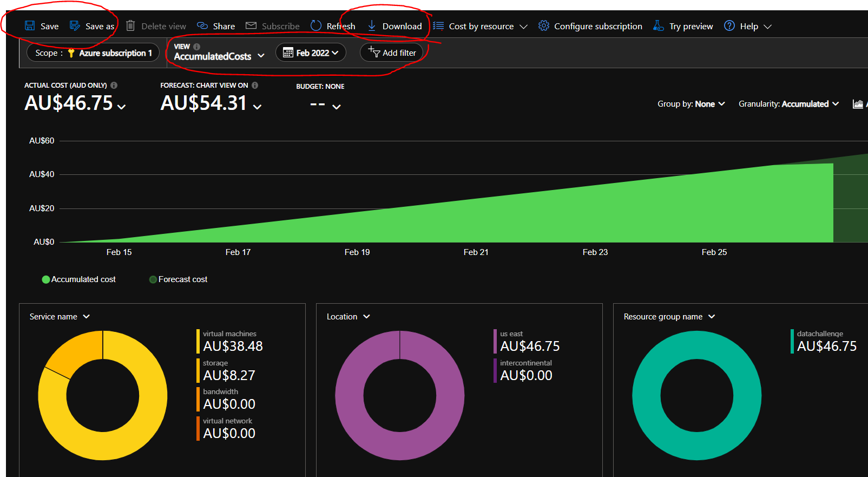Open the Group by None dropdown
868x477 pixels.
(x=691, y=104)
